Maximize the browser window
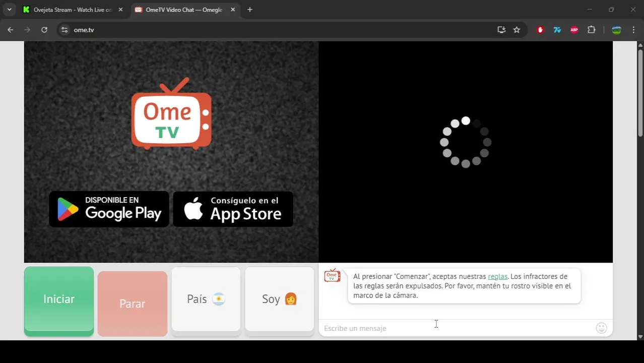 pos(611,10)
